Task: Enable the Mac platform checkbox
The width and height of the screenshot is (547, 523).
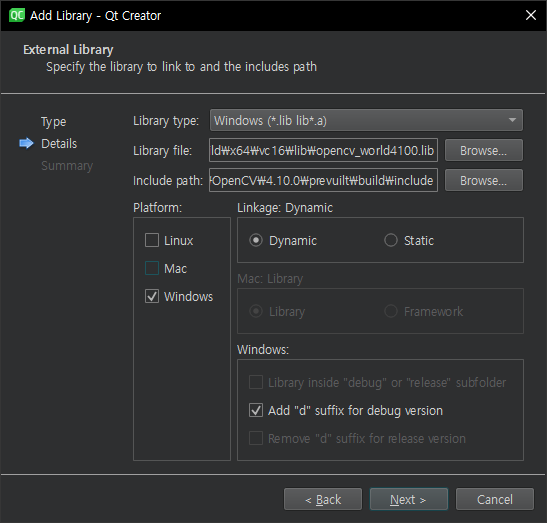Action: (152, 268)
